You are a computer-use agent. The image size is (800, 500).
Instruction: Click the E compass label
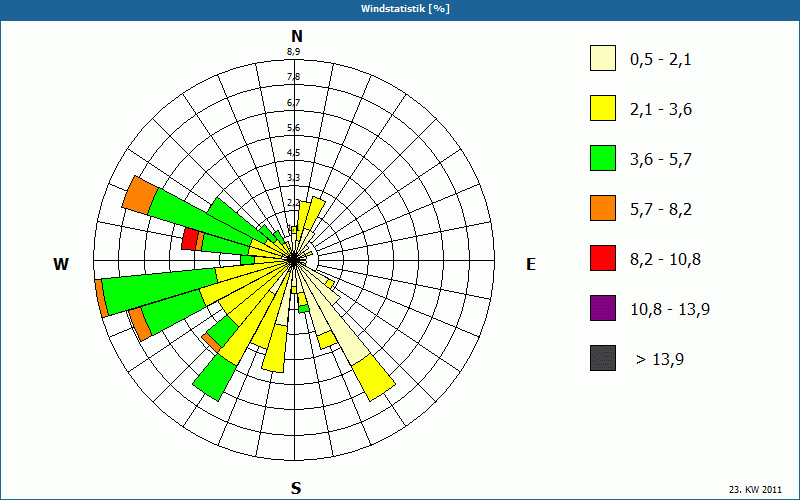[x=531, y=264]
